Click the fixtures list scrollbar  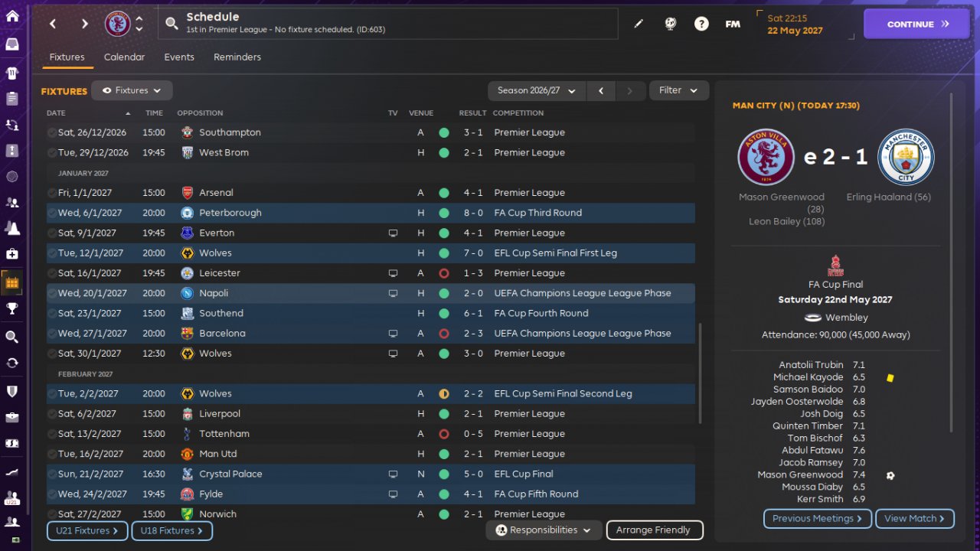(x=701, y=373)
